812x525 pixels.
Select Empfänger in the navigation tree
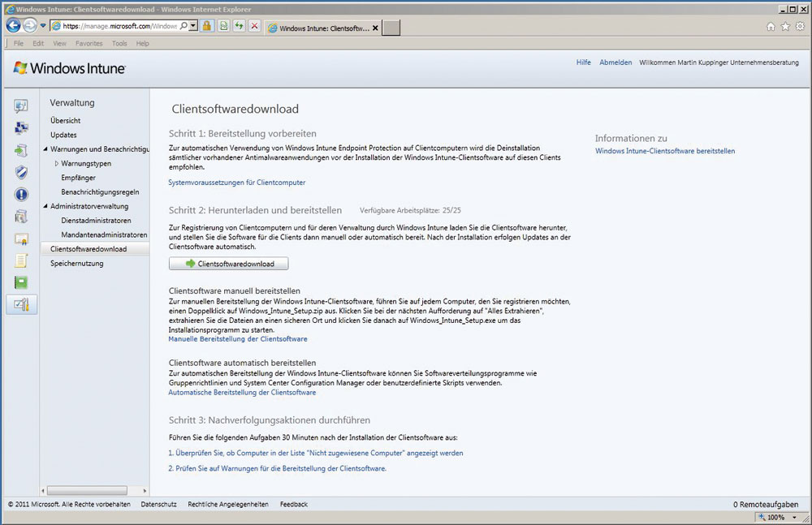point(78,178)
